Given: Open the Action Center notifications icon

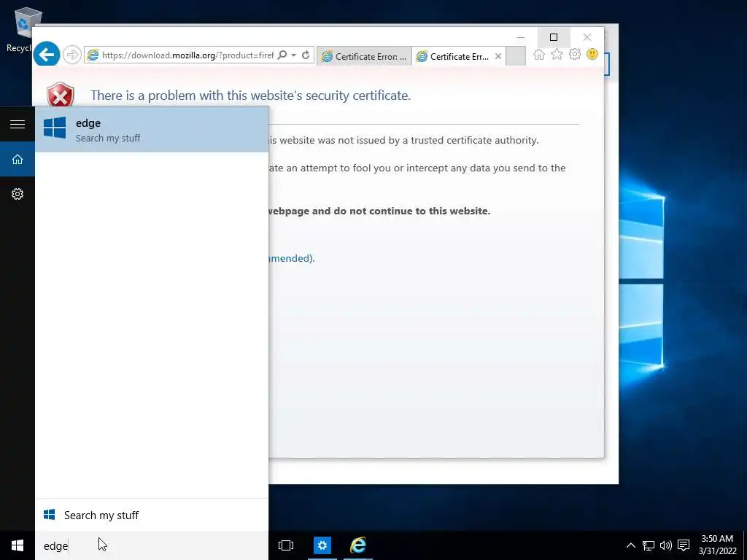Looking at the screenshot, I should [684, 545].
